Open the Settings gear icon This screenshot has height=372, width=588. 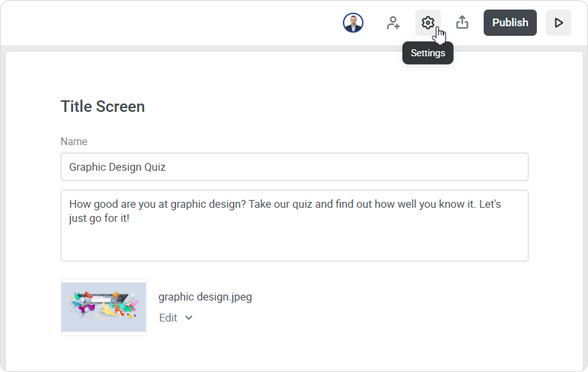(427, 23)
